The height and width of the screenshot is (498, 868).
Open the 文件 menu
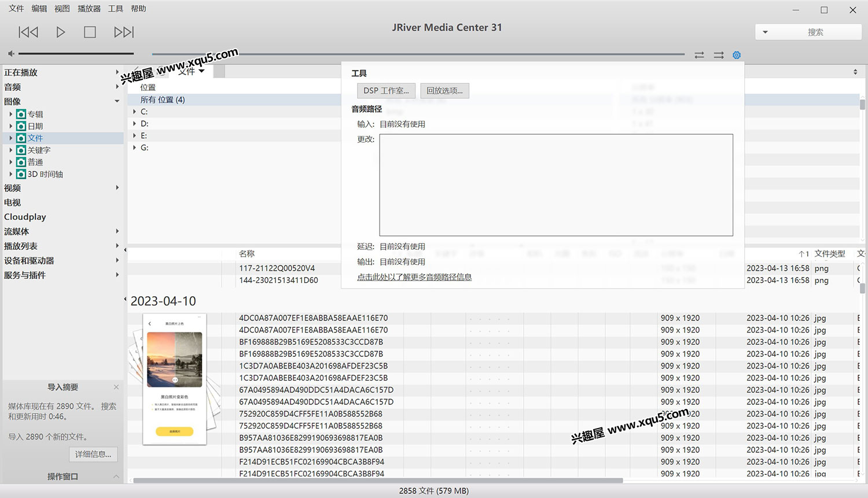16,9
